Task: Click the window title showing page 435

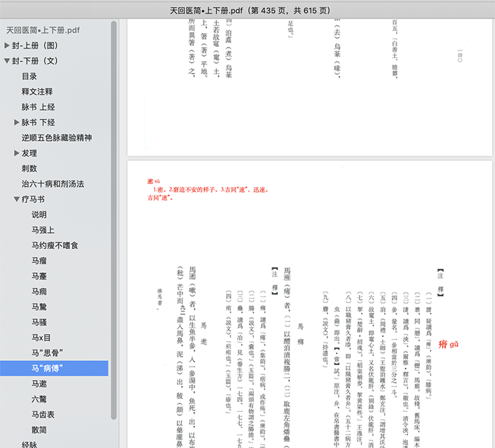Action: [x=250, y=11]
